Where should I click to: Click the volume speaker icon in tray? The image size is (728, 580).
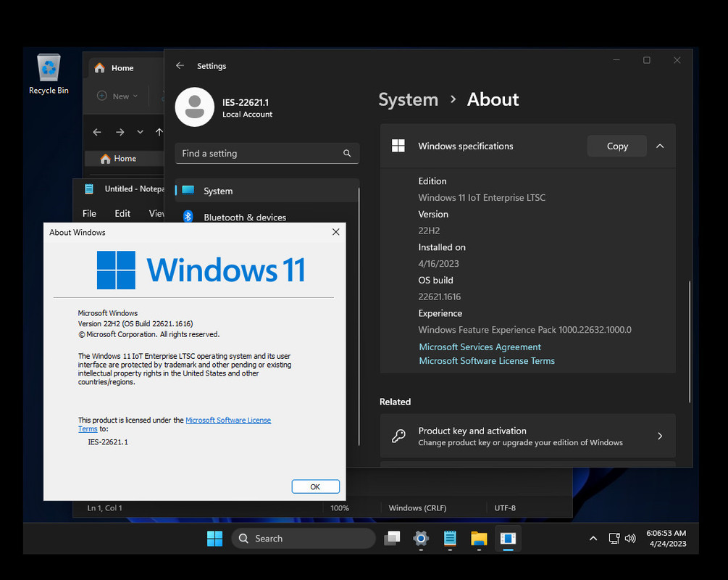[x=630, y=538]
